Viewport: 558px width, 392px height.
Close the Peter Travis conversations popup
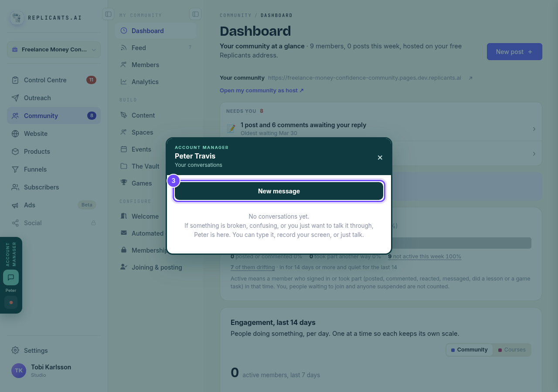[380, 158]
